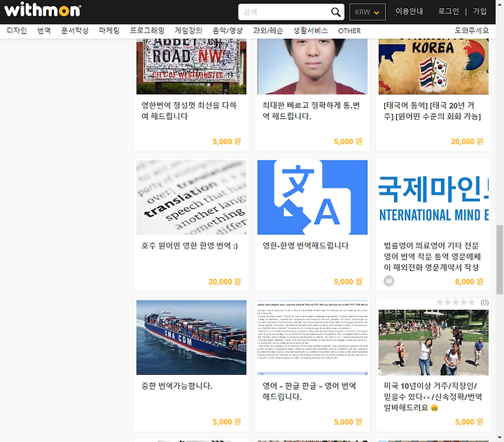Screen dimensions: 504x442
Task: Select the 마케팅 category menu
Action: click(x=109, y=31)
